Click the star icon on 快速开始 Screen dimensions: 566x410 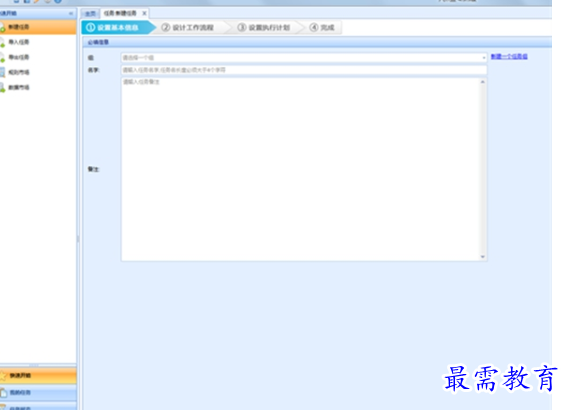tap(3, 376)
